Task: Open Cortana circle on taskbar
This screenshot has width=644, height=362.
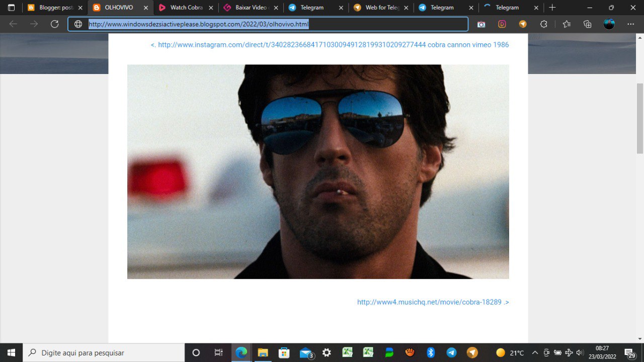Action: click(x=196, y=352)
